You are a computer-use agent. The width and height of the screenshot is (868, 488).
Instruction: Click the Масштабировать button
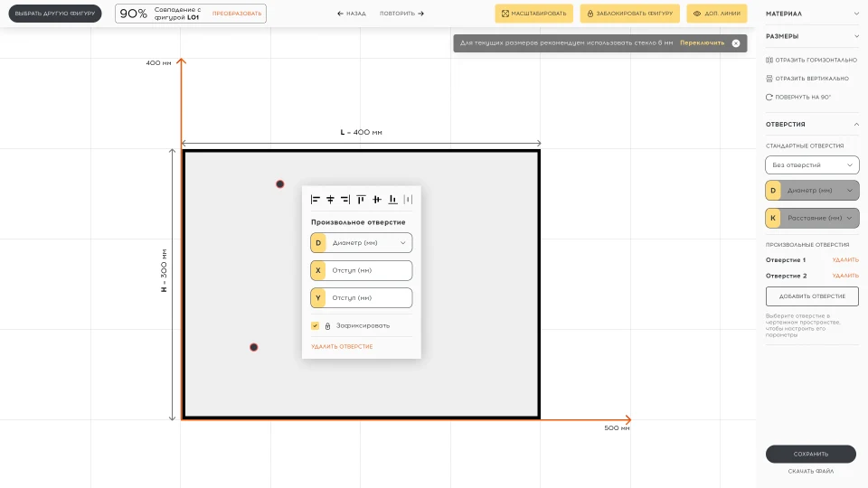pyautogui.click(x=534, y=14)
